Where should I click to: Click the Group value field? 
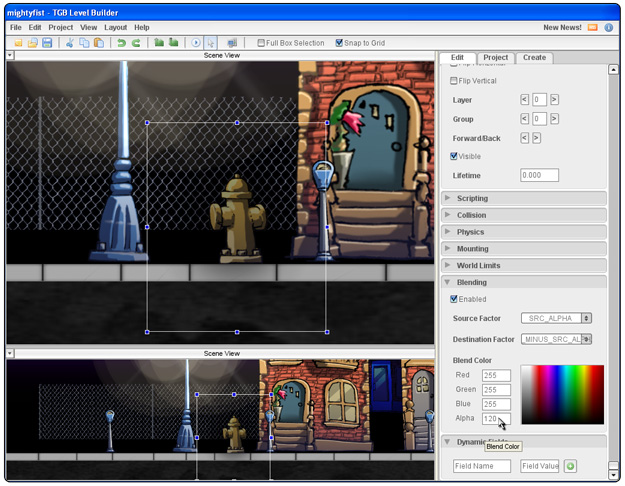click(x=539, y=119)
